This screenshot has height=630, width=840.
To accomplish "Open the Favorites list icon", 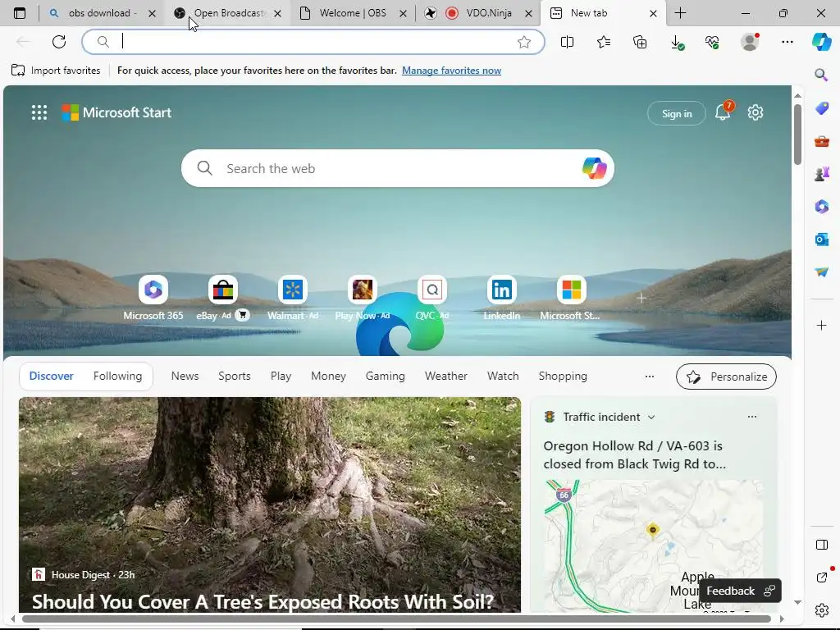I will tap(604, 42).
